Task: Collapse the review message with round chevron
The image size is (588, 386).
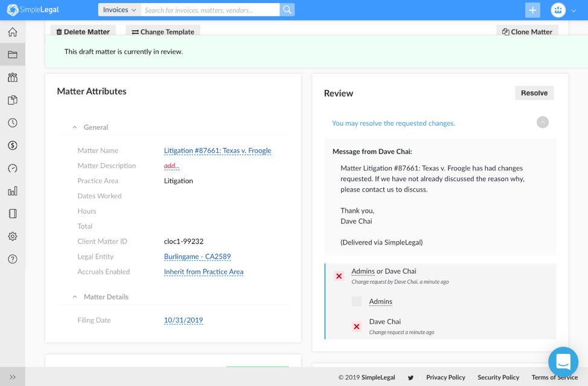Action: tap(543, 122)
